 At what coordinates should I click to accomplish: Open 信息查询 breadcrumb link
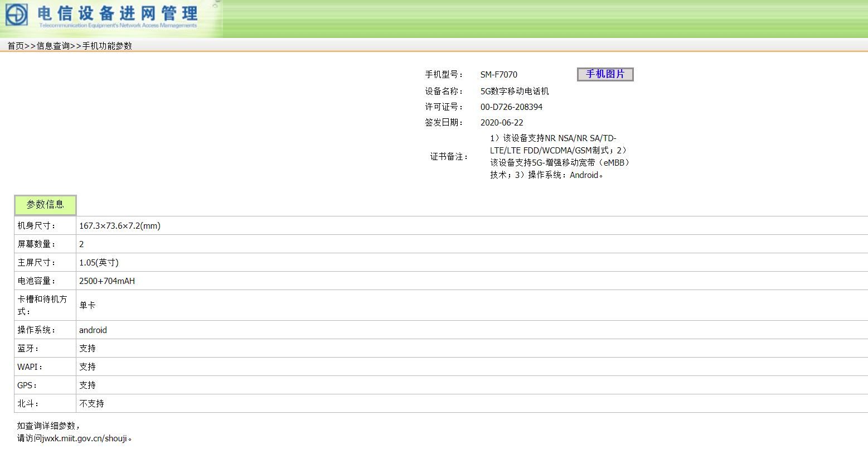[53, 46]
